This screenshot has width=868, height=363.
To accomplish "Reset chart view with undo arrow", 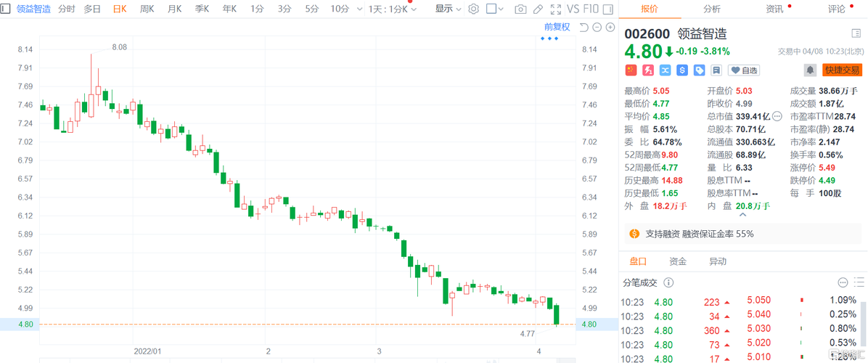I will (x=584, y=27).
